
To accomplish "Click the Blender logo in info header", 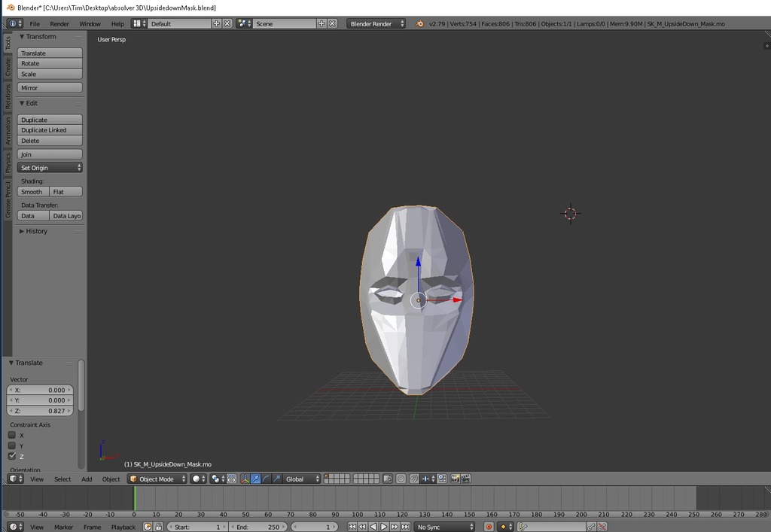I will pos(419,23).
